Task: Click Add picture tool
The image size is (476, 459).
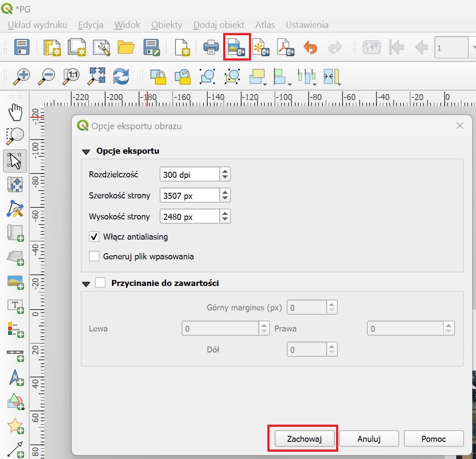Action: point(15,282)
